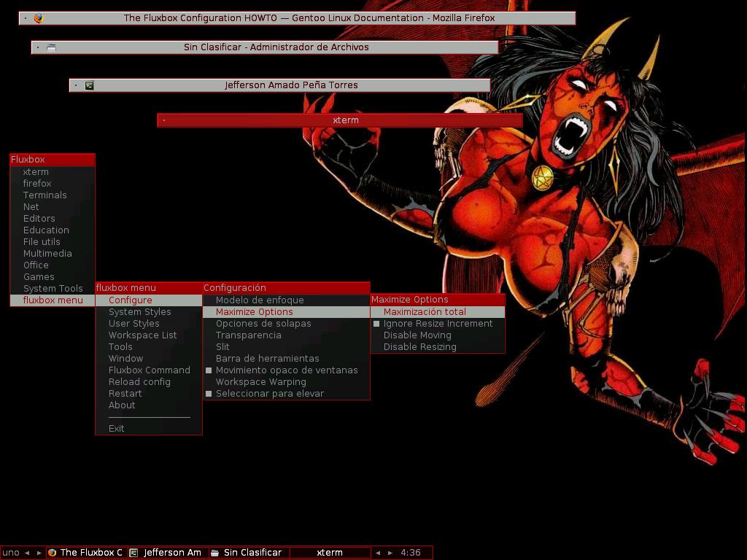Open Opciones de solapas submenu
Viewport: 747px width, 560px height.
[x=286, y=324]
